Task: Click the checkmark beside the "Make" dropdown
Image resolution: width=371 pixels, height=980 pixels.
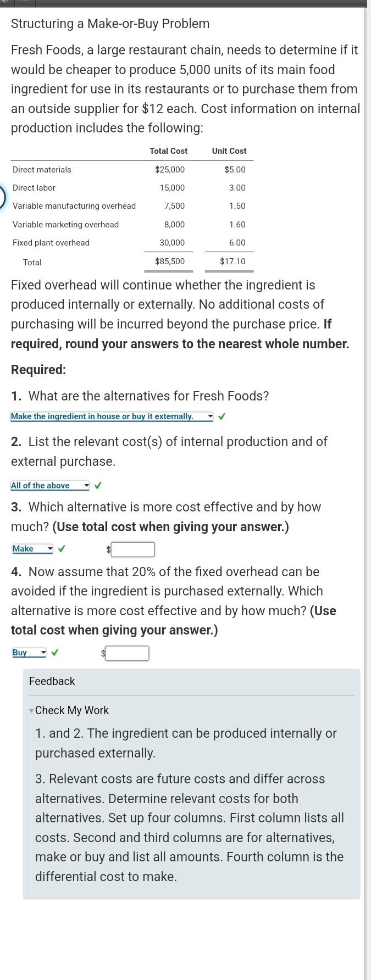Action: pos(61,549)
